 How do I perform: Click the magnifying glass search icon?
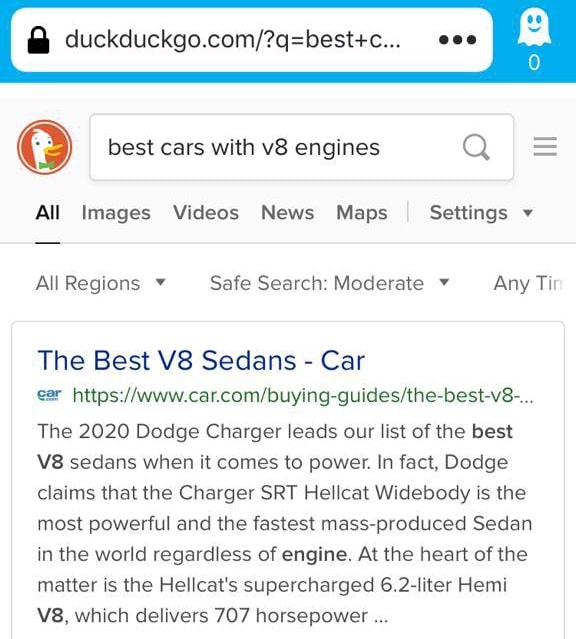tap(476, 147)
